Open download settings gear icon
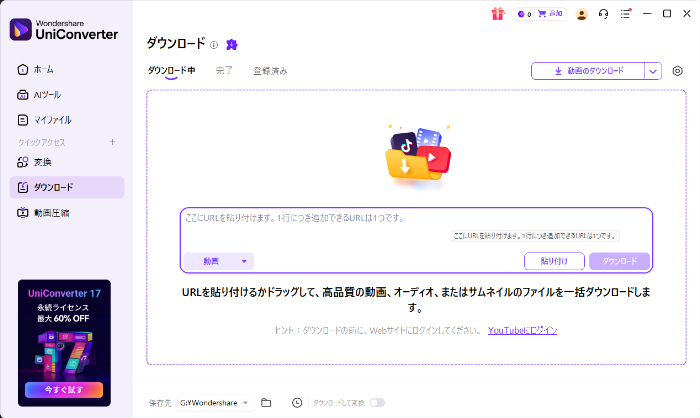 [677, 71]
